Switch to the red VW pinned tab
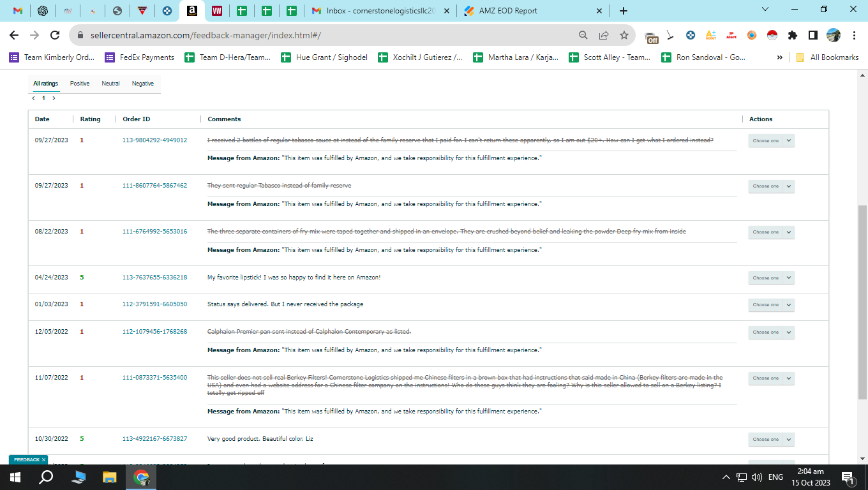This screenshot has height=490, width=868. (x=216, y=11)
